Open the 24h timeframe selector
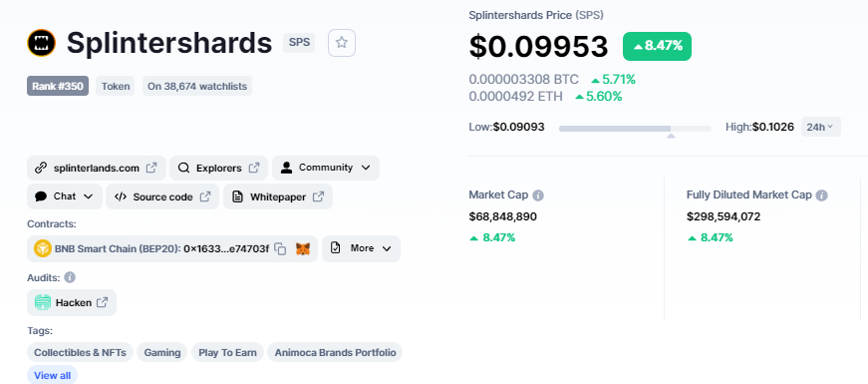Screen dimensions: 868x384 [820, 127]
